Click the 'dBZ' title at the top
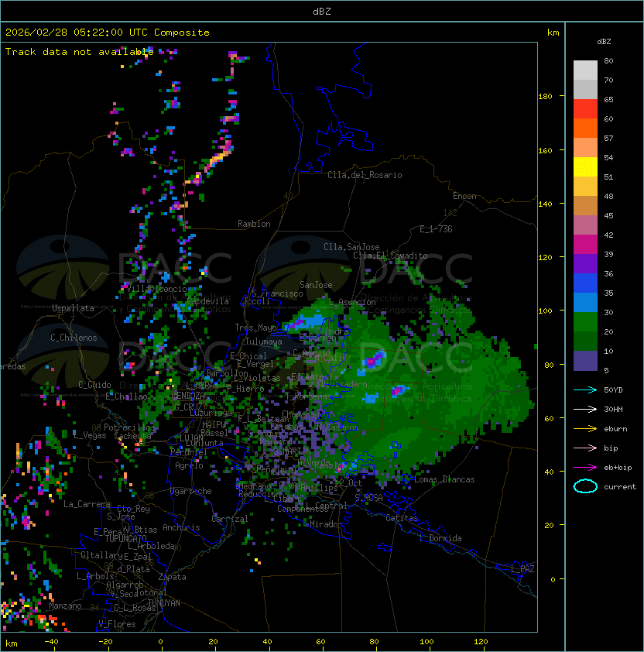Screen dimensions: 644x652 (322, 11)
